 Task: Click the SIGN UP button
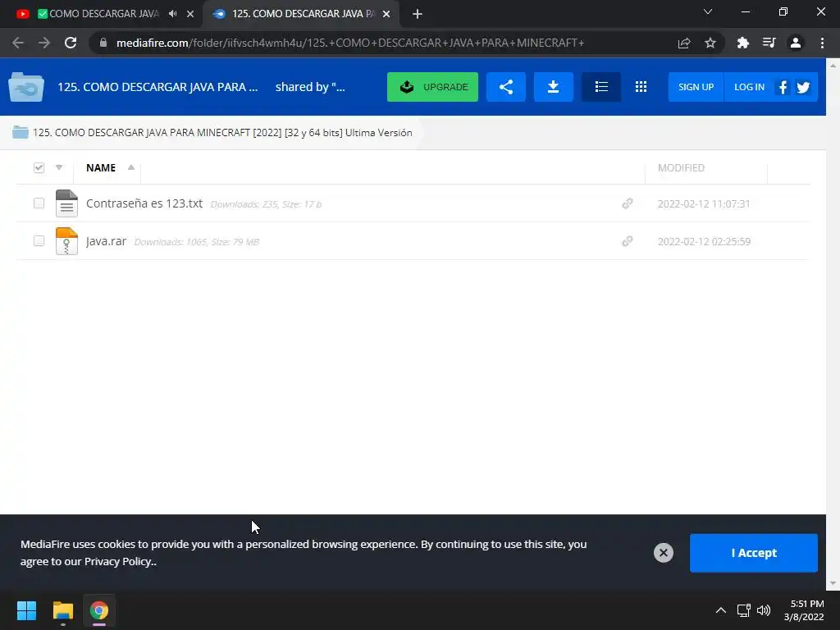click(696, 87)
